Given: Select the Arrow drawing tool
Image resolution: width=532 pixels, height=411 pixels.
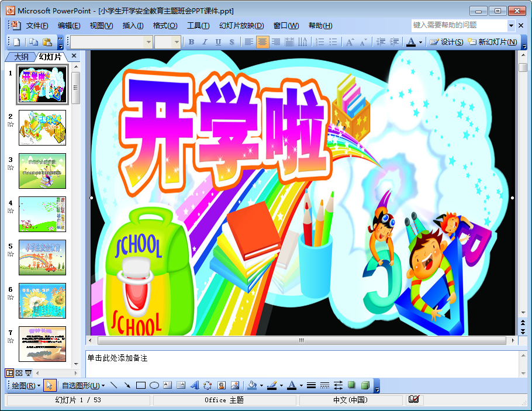Looking at the screenshot, I should click(x=127, y=385).
